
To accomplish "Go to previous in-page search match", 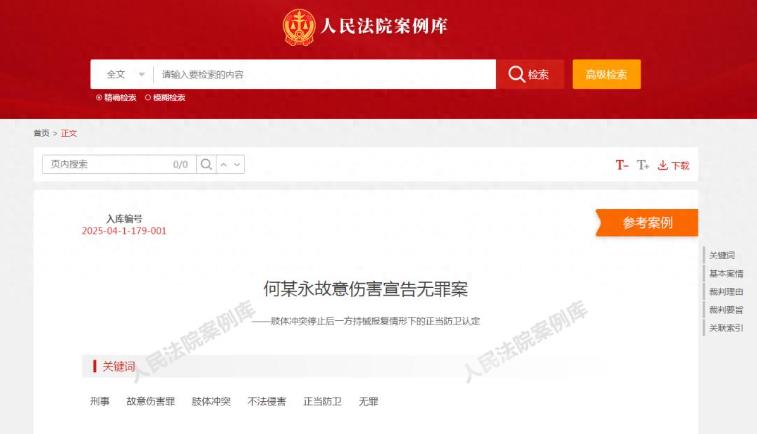I will [x=224, y=165].
